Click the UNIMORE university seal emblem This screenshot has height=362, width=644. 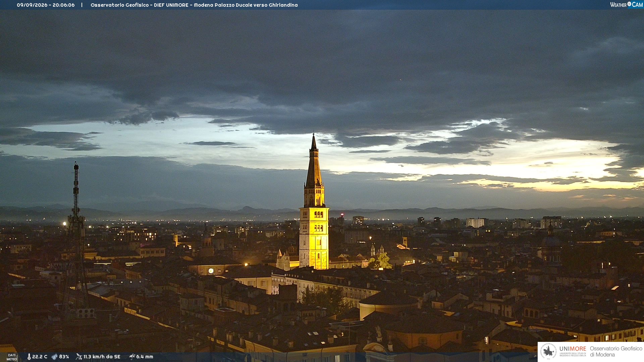(x=548, y=352)
